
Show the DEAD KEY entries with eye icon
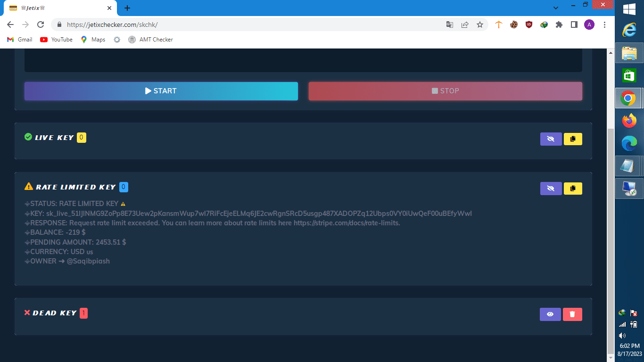point(550,314)
